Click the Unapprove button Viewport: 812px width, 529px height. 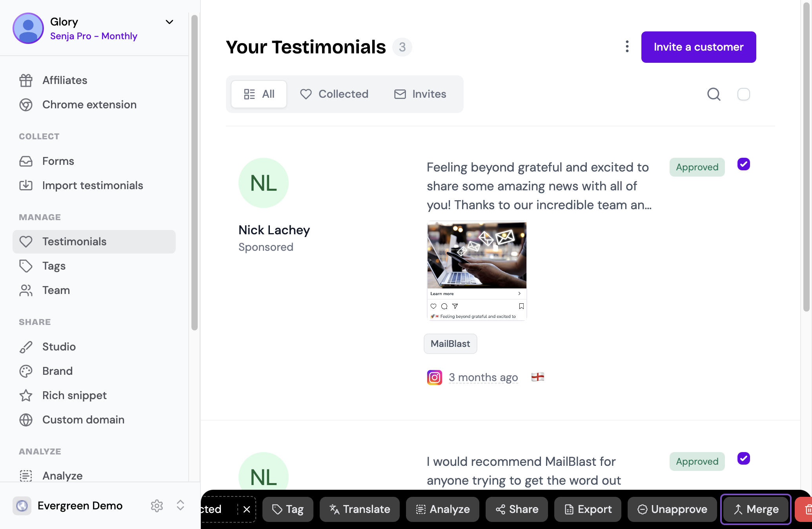tap(672, 509)
